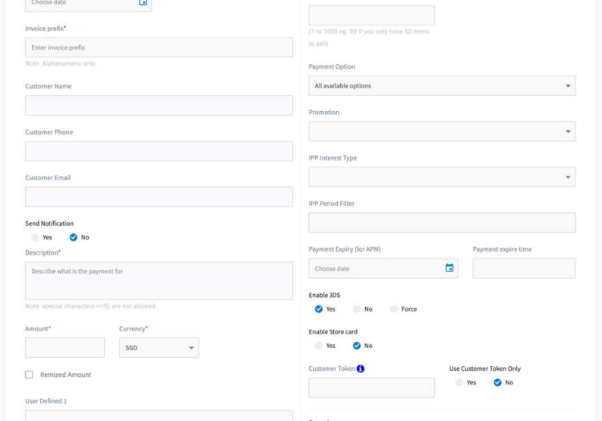Click the Customer Token info icon
This screenshot has width=602, height=421.
click(360, 369)
